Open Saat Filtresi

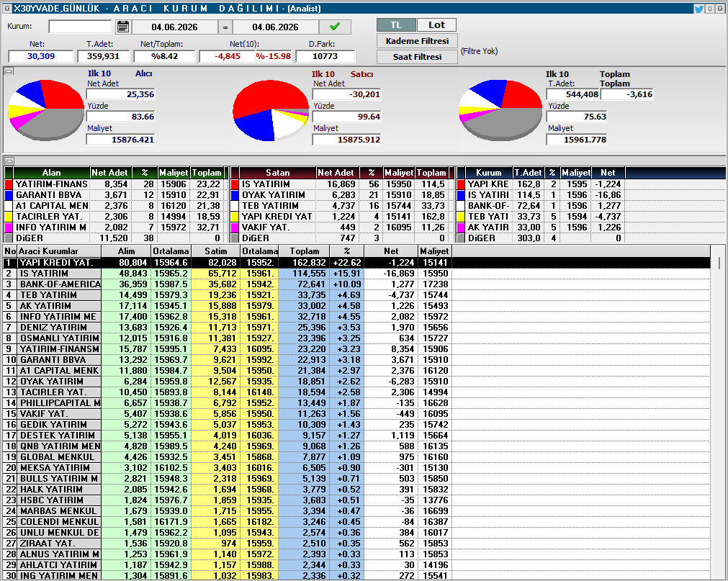417,57
